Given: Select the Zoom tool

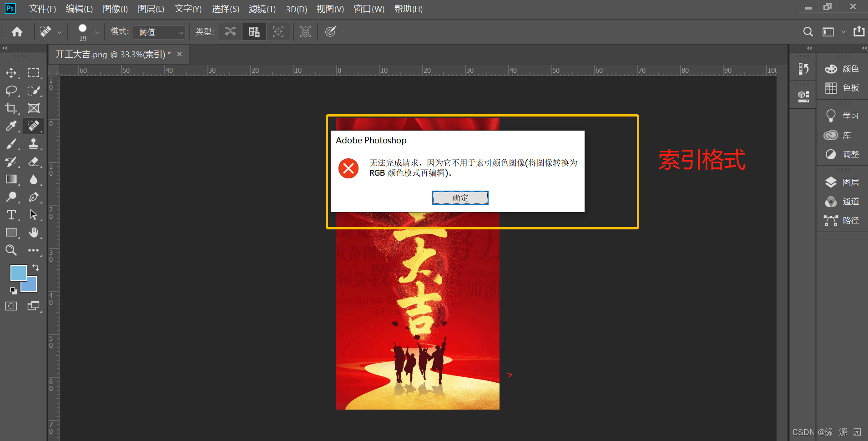Looking at the screenshot, I should 11,250.
